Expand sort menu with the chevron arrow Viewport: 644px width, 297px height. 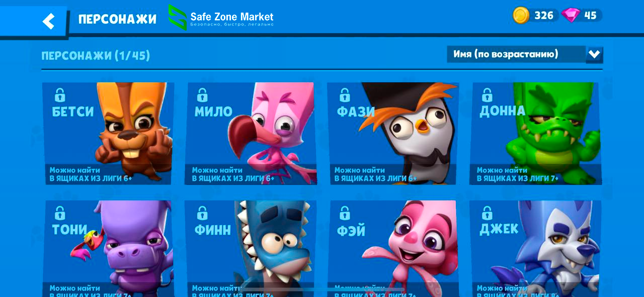pyautogui.click(x=595, y=54)
